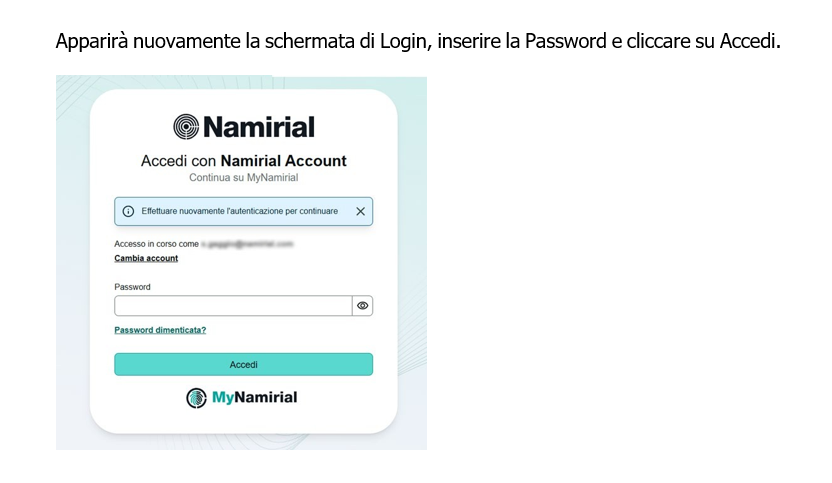Screen dimensions: 832x483
Task: Dismiss the re-authentication notice with the X
Action: tap(360, 211)
